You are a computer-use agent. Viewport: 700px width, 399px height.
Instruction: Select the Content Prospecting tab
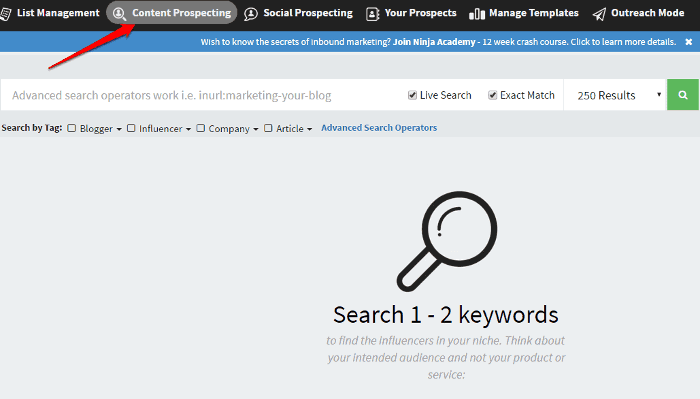pyautogui.click(x=172, y=13)
